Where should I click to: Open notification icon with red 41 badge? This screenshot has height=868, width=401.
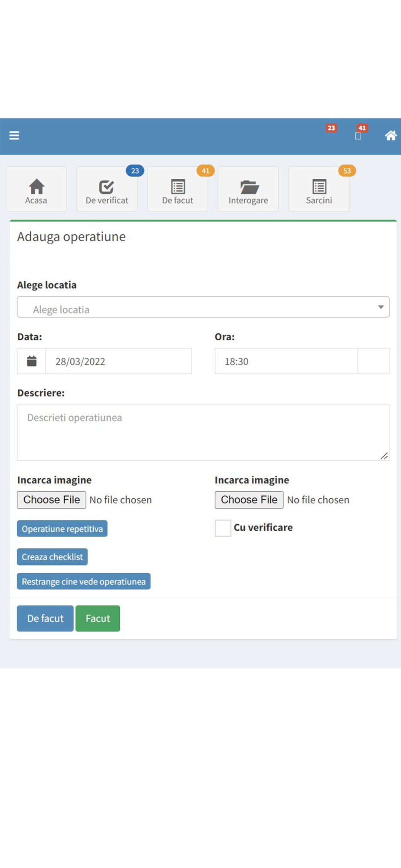point(358,135)
